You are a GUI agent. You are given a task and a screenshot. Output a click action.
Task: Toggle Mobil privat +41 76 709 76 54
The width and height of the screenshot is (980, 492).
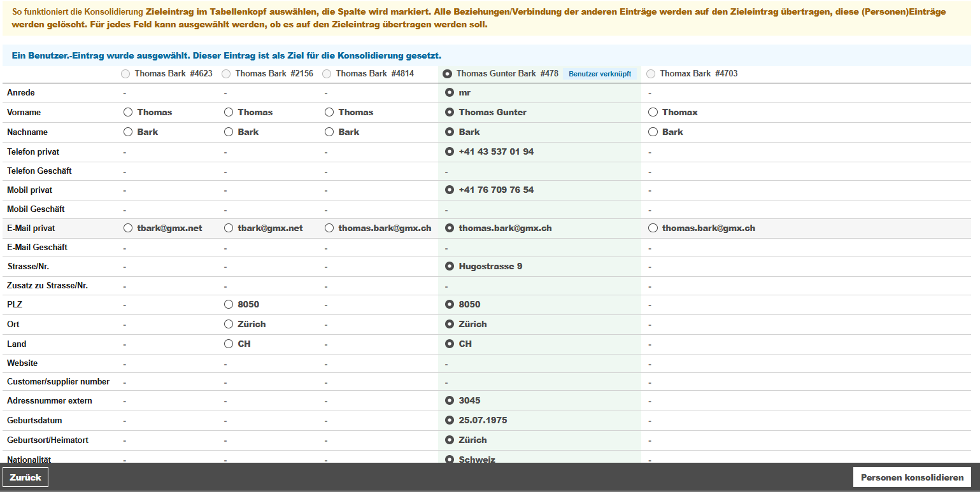[x=450, y=190]
